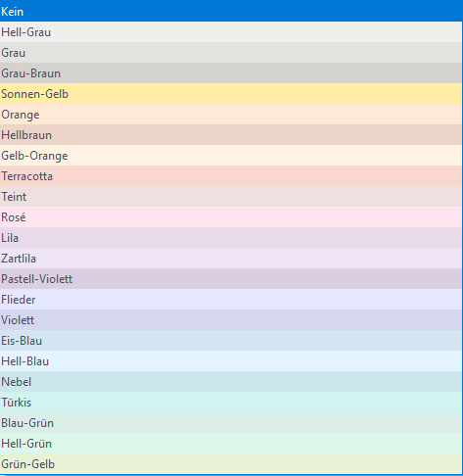Choose Sonnen-Gelb color
The width and height of the screenshot is (463, 476).
point(231,94)
